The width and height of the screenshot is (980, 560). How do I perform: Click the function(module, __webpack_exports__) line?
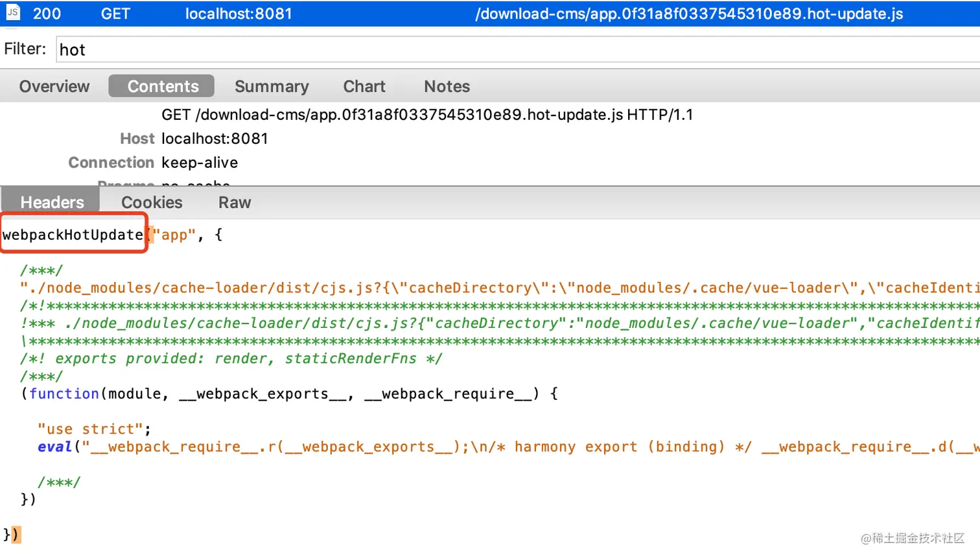pyautogui.click(x=289, y=394)
